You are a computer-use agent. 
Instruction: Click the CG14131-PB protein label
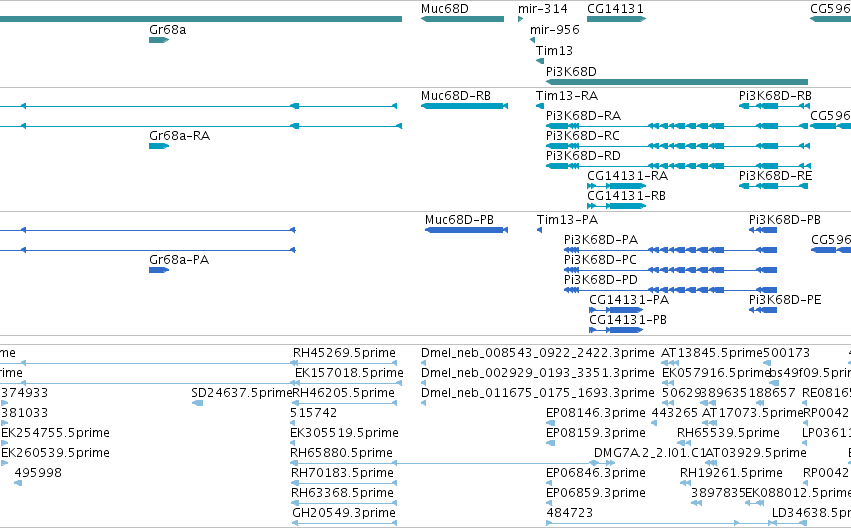[x=628, y=320]
